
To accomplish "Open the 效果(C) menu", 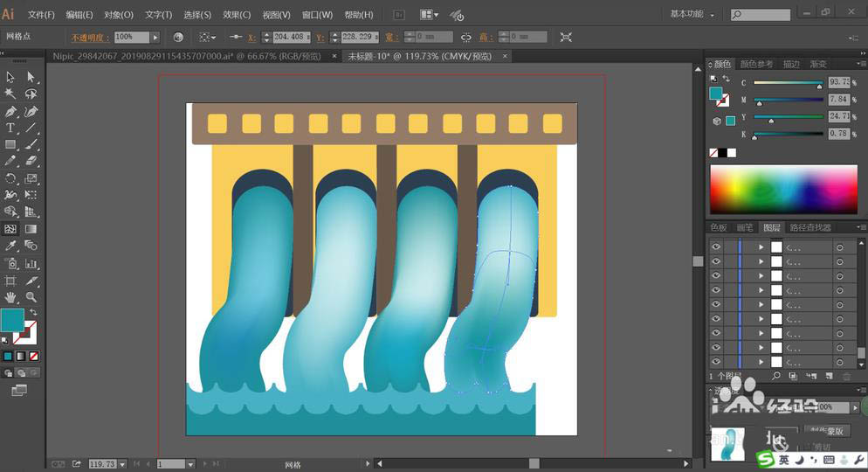I will point(237,15).
